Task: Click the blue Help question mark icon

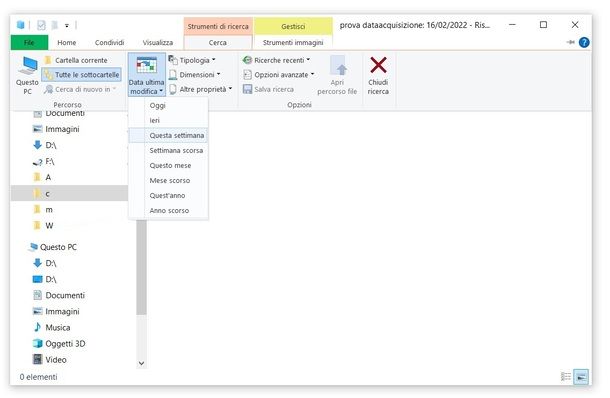Action: point(584,42)
